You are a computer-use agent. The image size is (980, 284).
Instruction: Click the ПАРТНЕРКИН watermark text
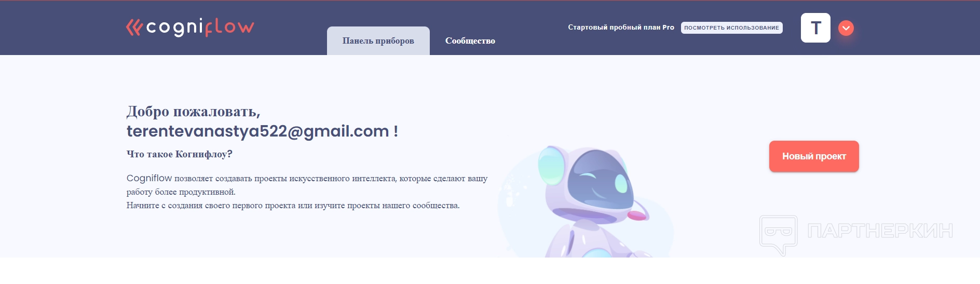(x=880, y=231)
